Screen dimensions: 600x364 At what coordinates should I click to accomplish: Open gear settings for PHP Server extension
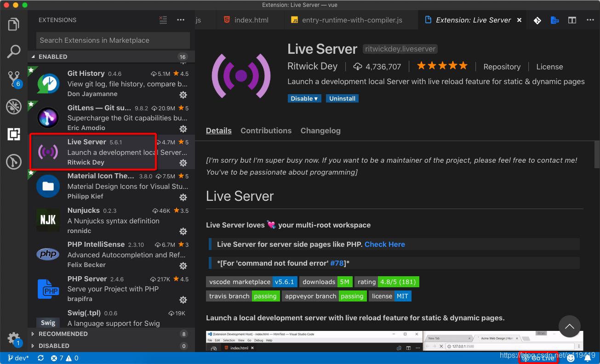pos(183,300)
